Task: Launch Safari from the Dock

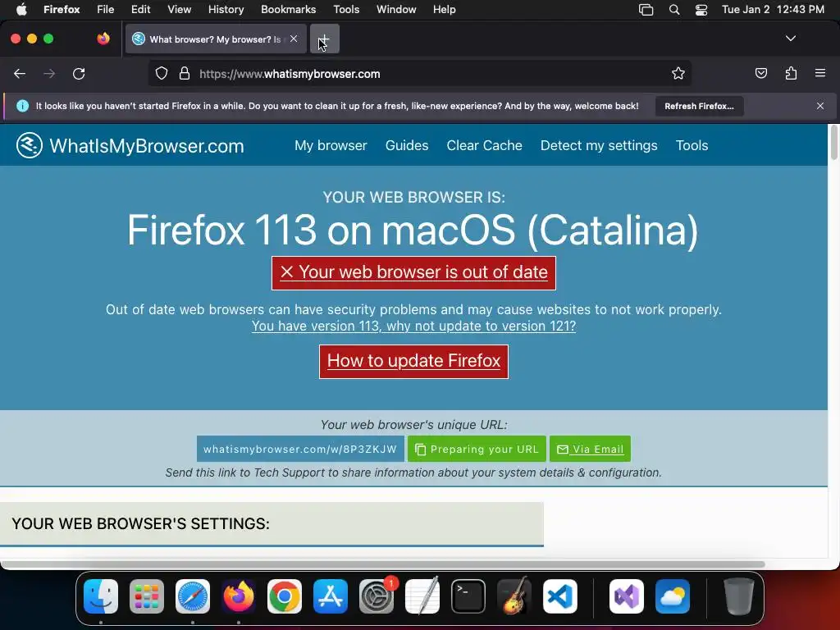Action: 193,596
